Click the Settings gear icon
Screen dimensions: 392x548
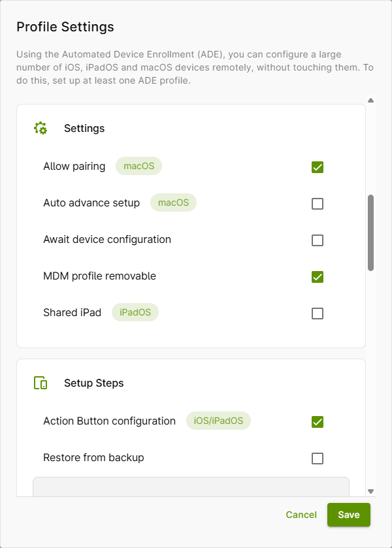[x=41, y=128]
